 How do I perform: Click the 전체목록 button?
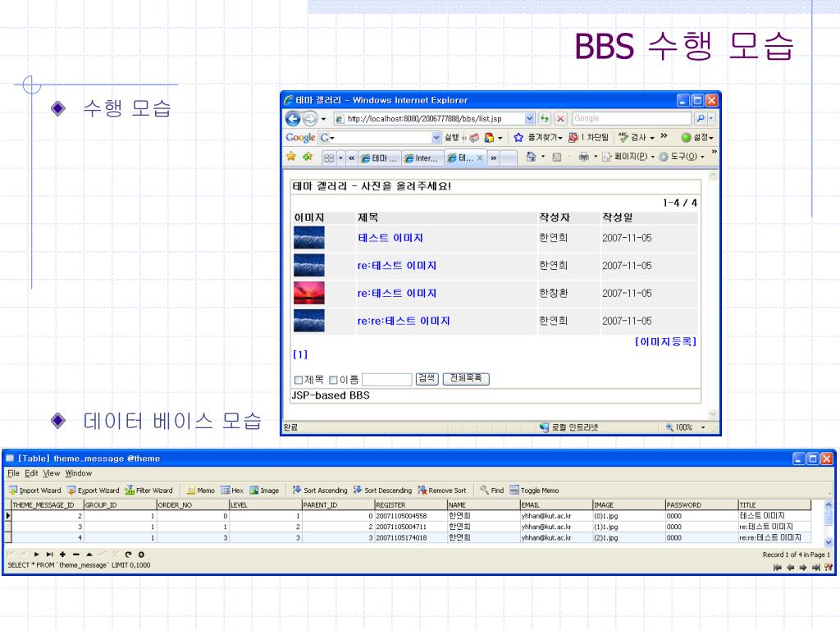[x=466, y=379]
